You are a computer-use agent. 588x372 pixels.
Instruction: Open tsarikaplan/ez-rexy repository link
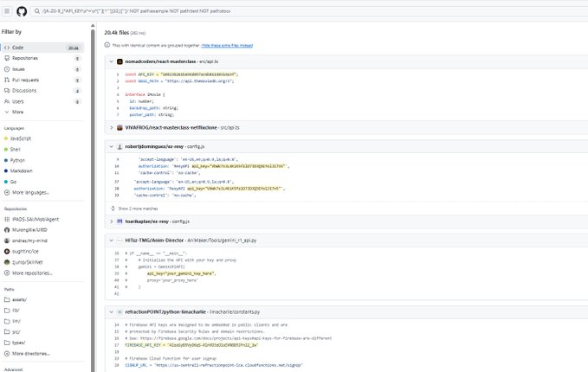(147, 221)
